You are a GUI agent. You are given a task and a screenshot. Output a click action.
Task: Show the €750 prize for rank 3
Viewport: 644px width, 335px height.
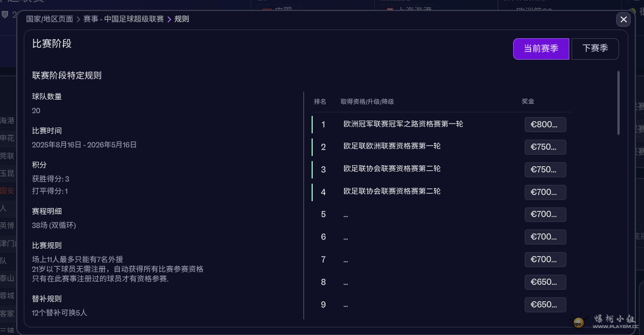[545, 170]
